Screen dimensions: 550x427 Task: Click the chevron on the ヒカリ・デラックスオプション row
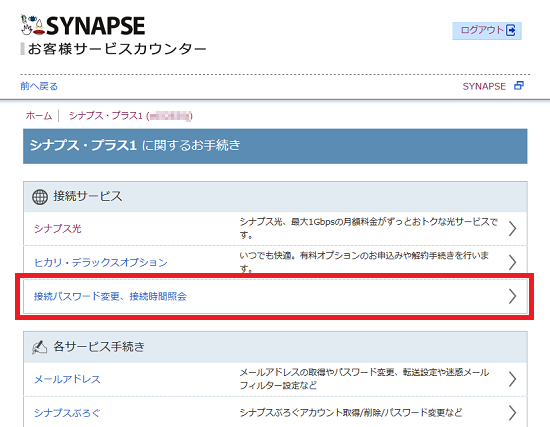pos(512,262)
